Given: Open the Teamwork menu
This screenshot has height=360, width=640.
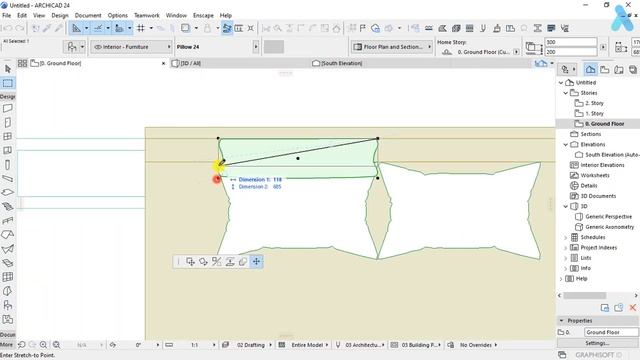Looking at the screenshot, I should pyautogui.click(x=147, y=16).
